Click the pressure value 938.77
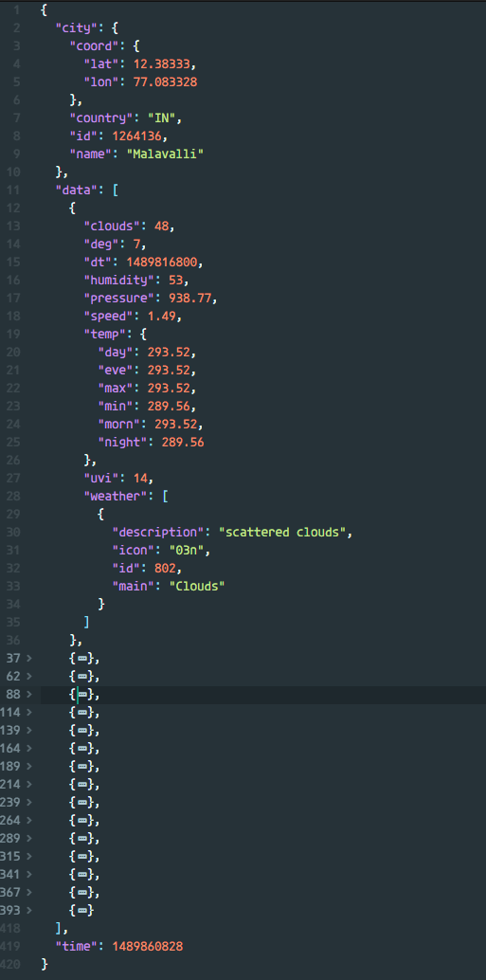 coord(189,299)
